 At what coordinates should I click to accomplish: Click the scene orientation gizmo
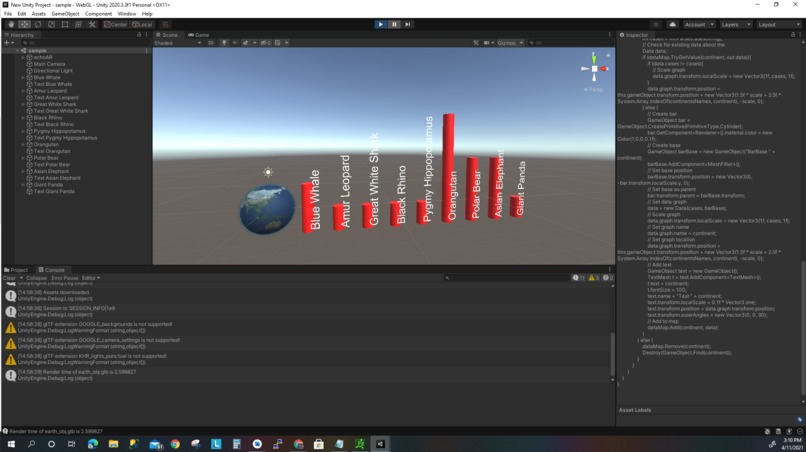point(594,68)
